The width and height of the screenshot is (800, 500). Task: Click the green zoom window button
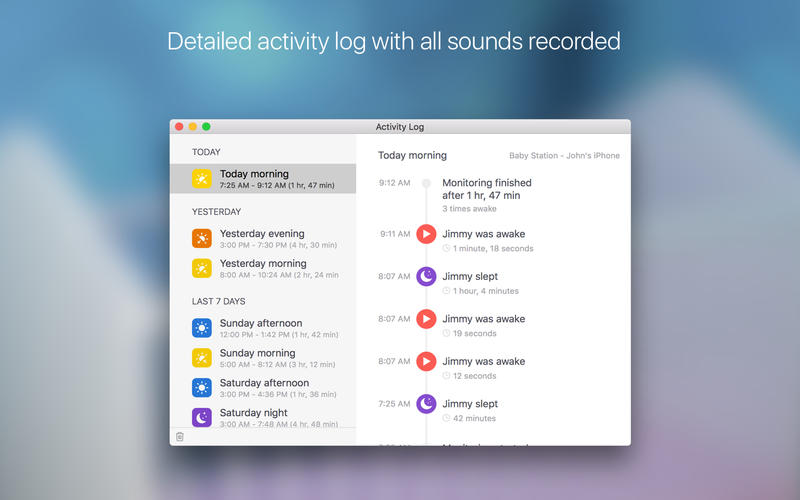206,127
